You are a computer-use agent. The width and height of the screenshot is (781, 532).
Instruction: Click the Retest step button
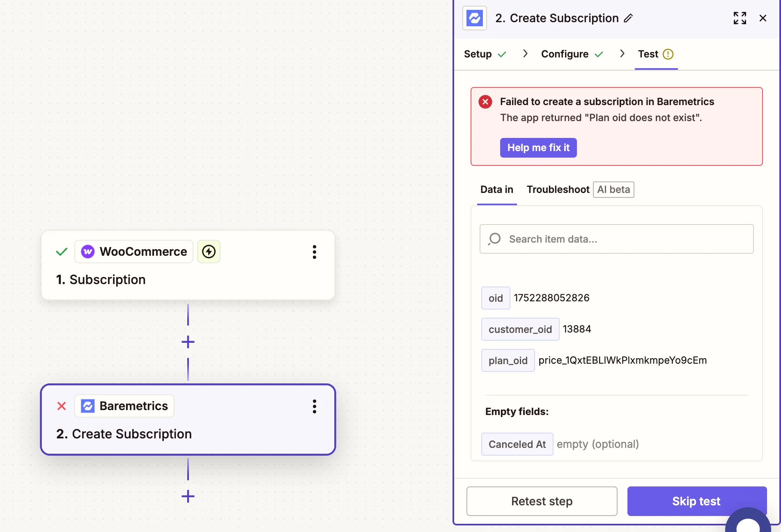click(542, 501)
